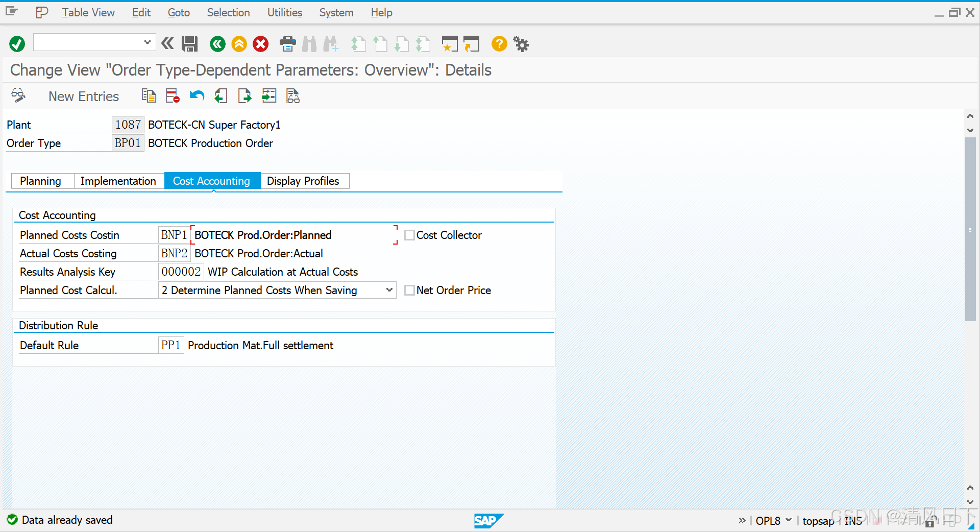The width and height of the screenshot is (980, 532).
Task: Click the Plant field 1087
Action: pyautogui.click(x=128, y=125)
